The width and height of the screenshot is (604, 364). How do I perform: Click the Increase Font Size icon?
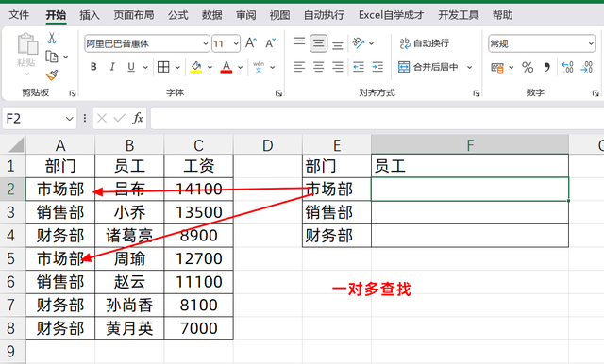point(251,42)
